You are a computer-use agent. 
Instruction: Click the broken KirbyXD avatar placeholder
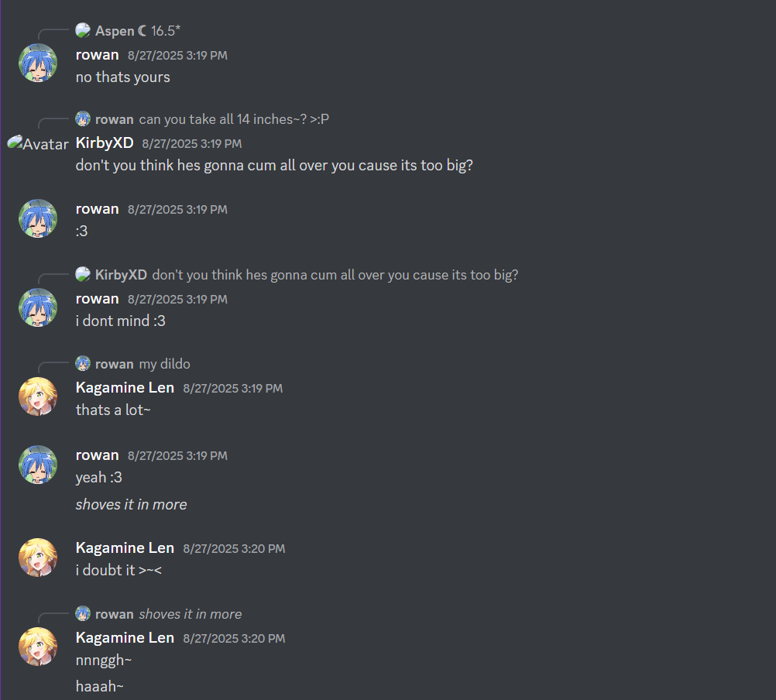tap(38, 143)
